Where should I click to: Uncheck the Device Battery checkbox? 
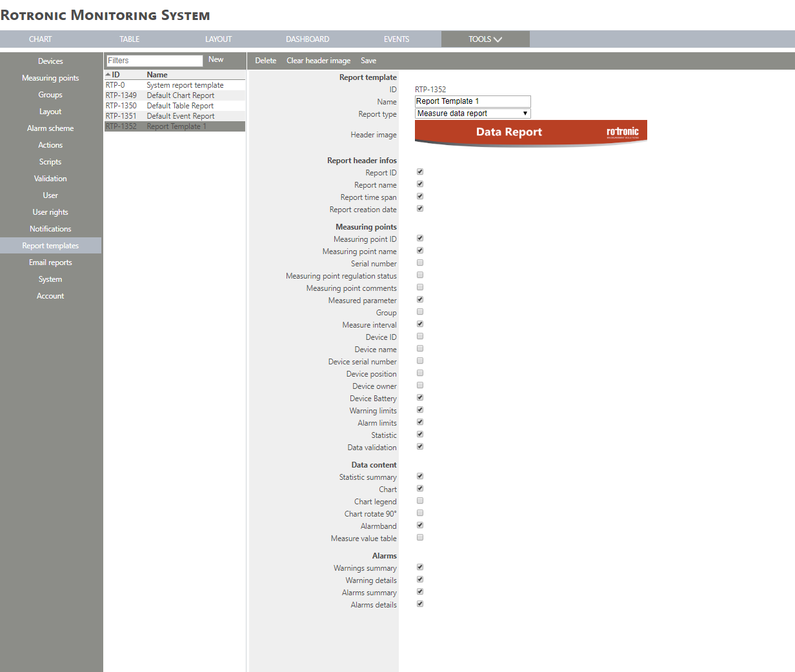pyautogui.click(x=420, y=397)
